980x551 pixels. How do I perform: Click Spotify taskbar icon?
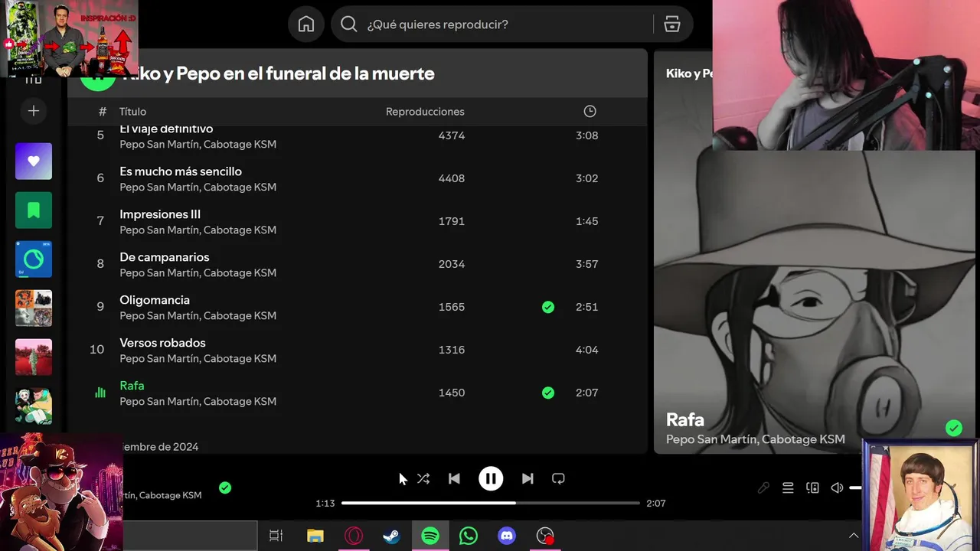coord(430,536)
